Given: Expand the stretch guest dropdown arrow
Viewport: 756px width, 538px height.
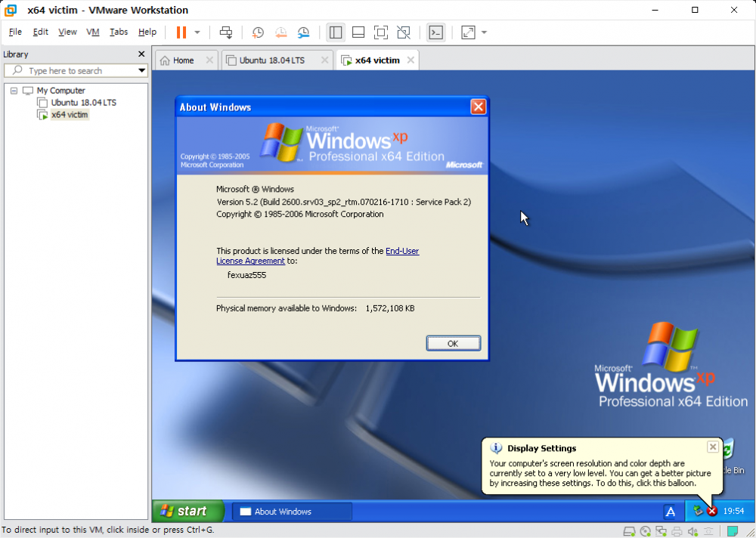Looking at the screenshot, I should point(484,32).
